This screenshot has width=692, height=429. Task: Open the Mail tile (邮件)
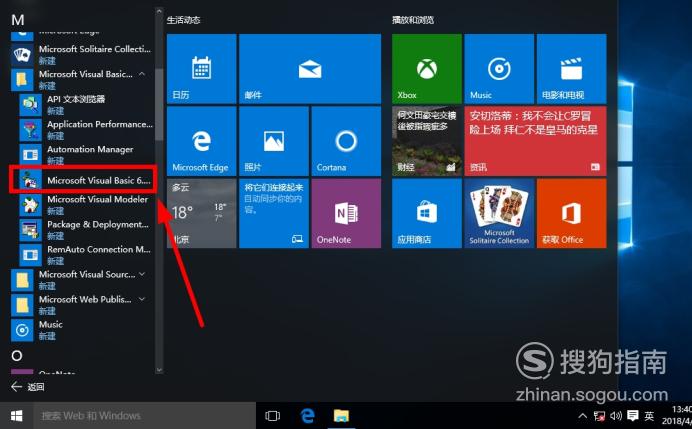(x=310, y=69)
